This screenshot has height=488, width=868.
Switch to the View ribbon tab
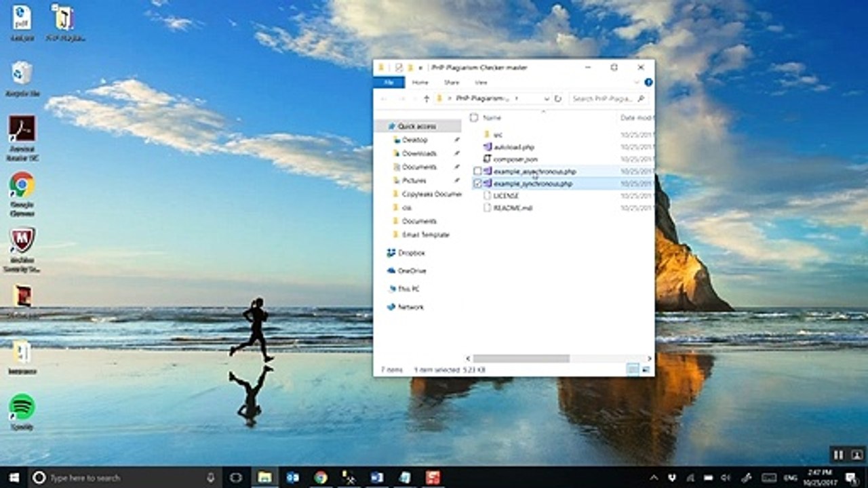(481, 82)
